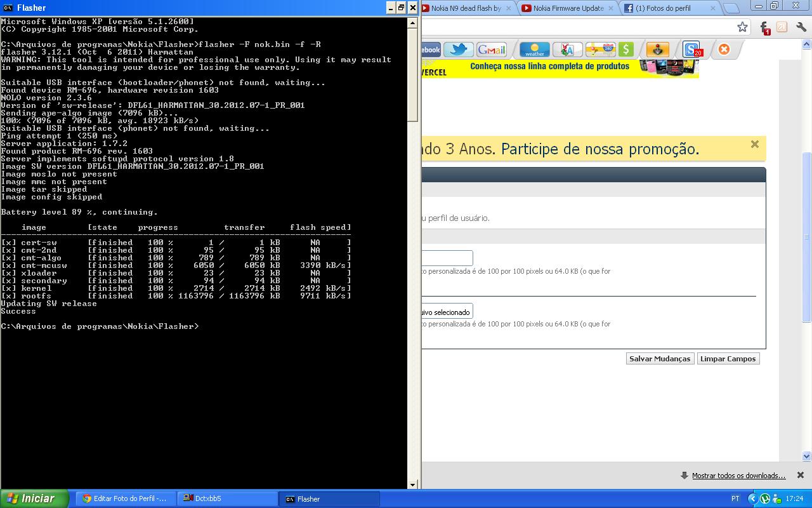
Task: Click the network tray icon beside the clock
Action: (776, 498)
